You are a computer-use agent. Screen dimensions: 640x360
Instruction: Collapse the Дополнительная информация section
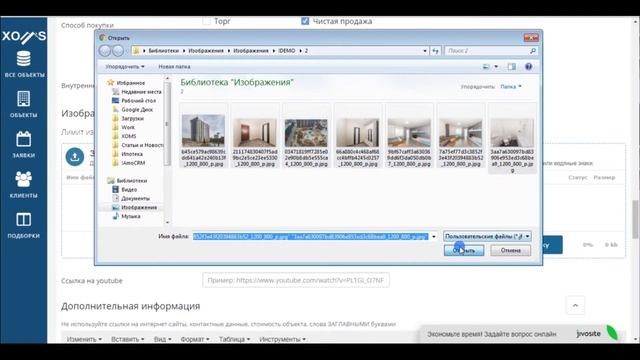click(575, 305)
